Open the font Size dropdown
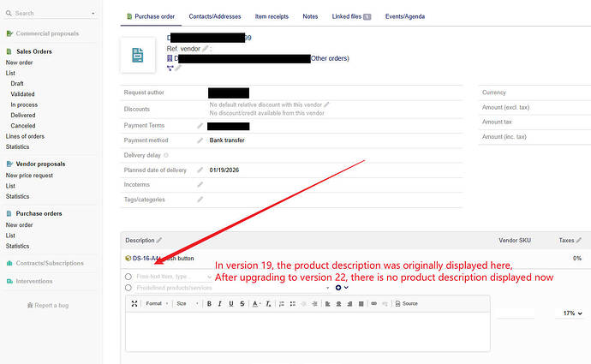 tap(184, 303)
